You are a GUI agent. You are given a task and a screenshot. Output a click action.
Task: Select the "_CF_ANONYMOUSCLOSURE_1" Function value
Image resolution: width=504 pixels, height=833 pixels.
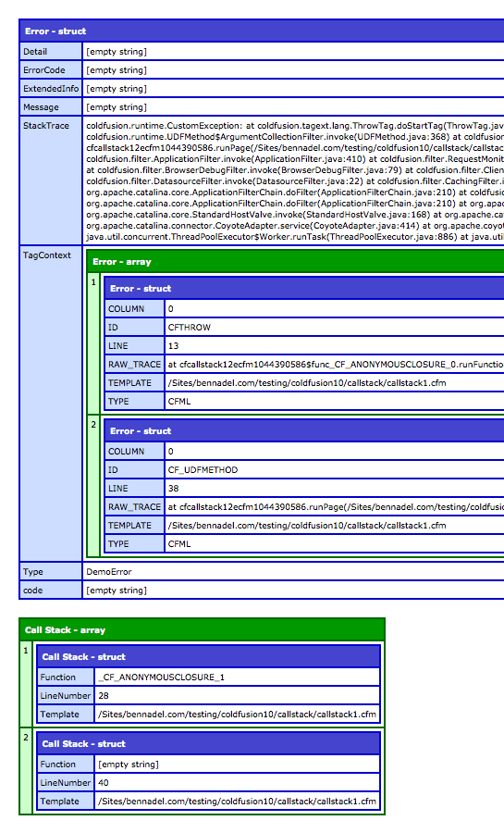pos(161,678)
